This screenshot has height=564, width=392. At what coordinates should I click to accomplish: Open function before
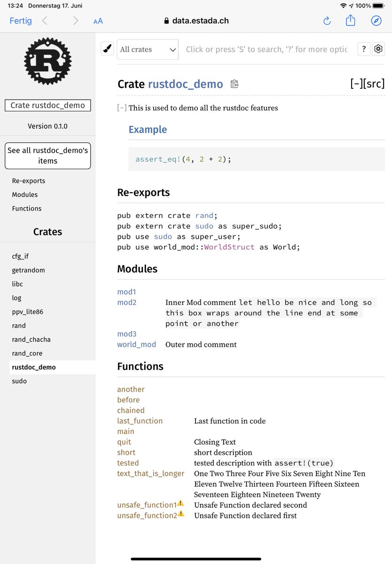pos(128,400)
